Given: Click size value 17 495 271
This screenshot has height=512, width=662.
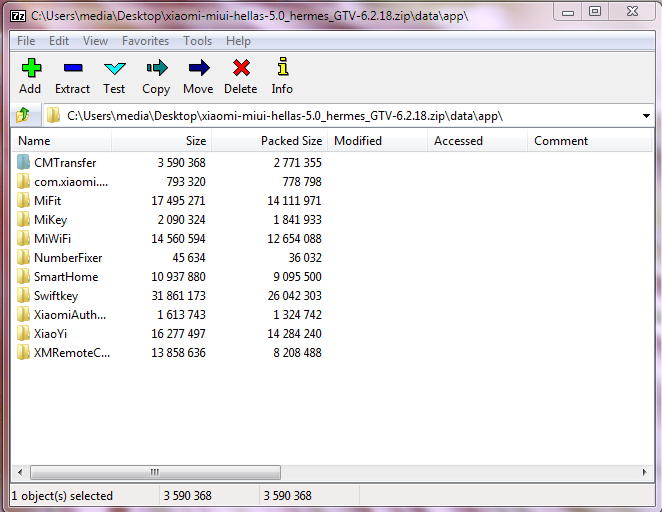Looking at the screenshot, I should point(178,200).
